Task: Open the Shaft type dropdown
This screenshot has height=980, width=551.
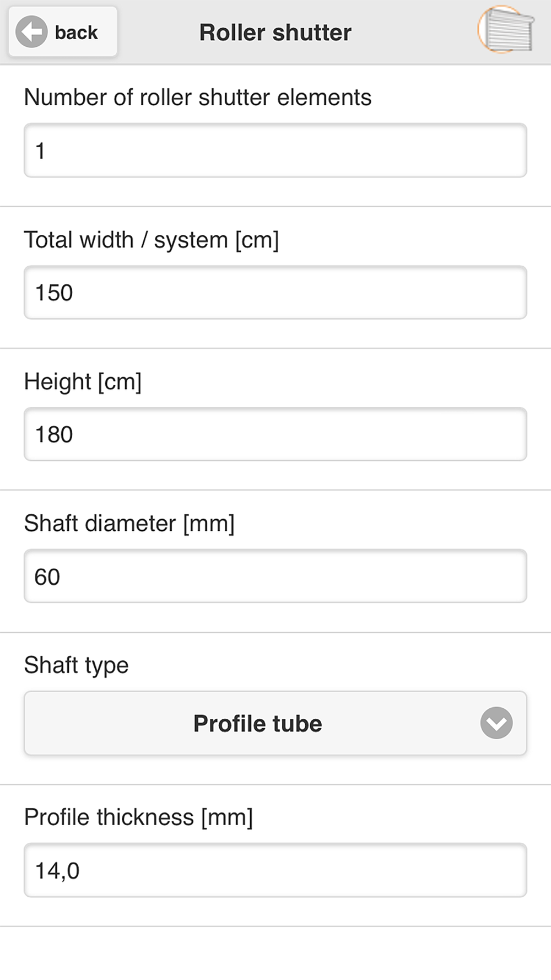Action: click(275, 723)
